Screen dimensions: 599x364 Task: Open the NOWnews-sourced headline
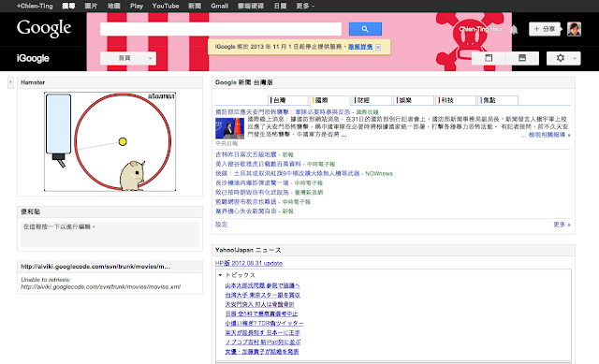point(287,173)
